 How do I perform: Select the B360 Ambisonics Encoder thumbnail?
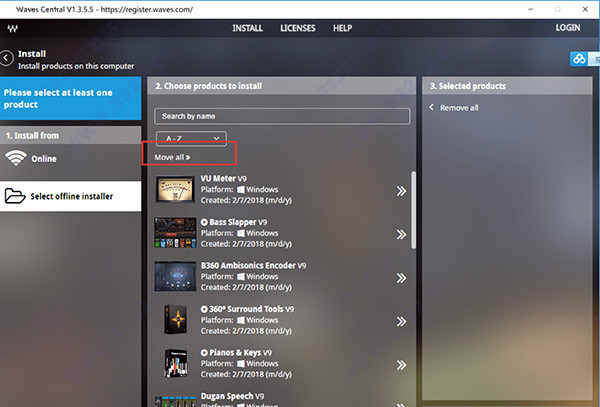coord(175,276)
